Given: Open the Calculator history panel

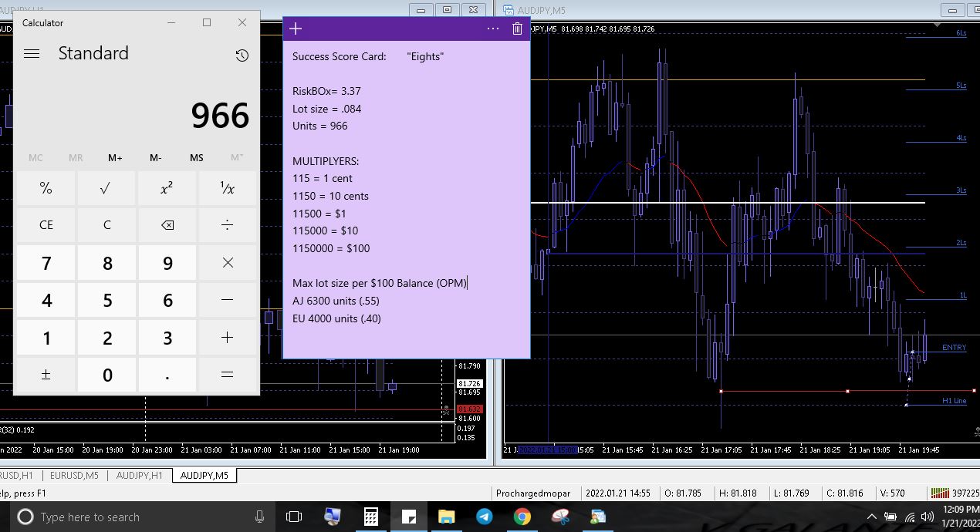Looking at the screenshot, I should (242, 55).
